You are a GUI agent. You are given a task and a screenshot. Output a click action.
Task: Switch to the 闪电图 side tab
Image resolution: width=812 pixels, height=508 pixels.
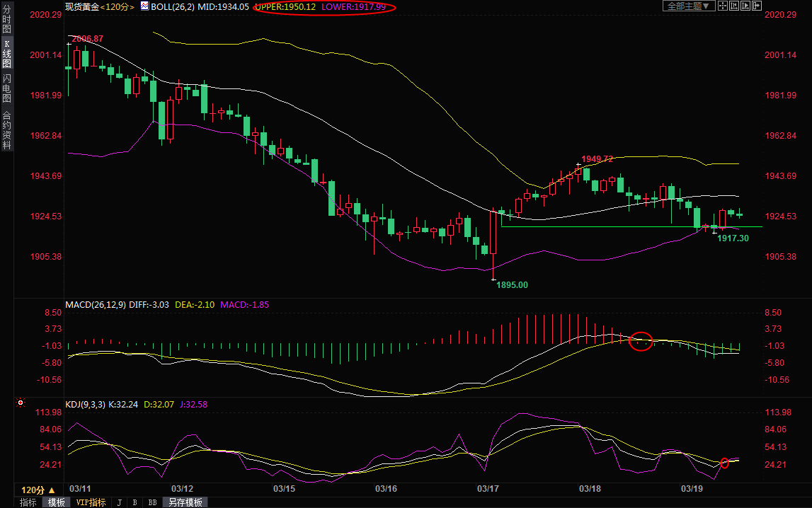6,88
